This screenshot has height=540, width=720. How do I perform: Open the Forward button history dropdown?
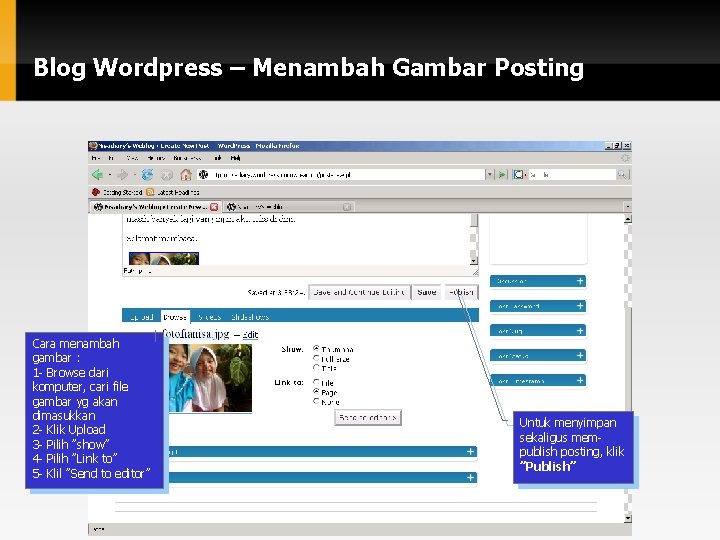click(135, 174)
